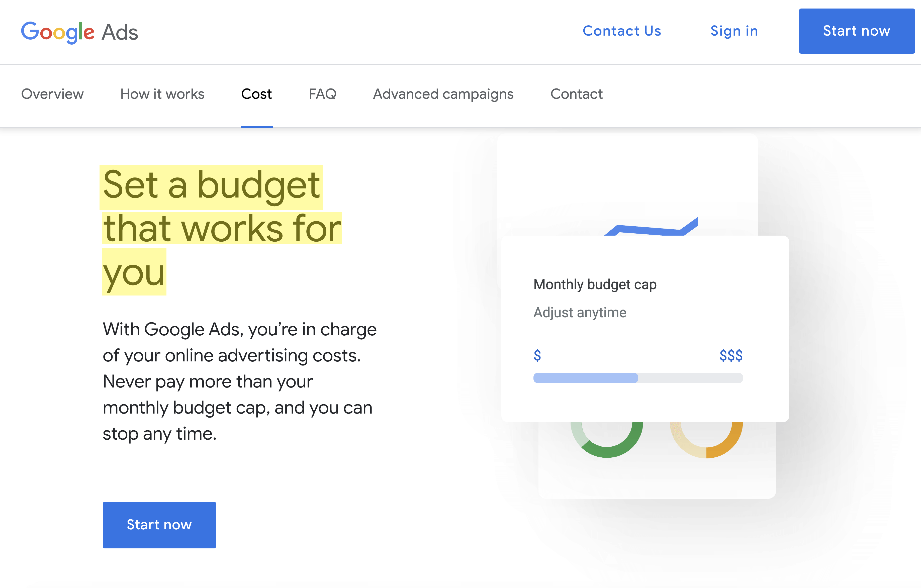The height and width of the screenshot is (588, 921).
Task: Click the single dollar sign symbol
Action: click(537, 355)
